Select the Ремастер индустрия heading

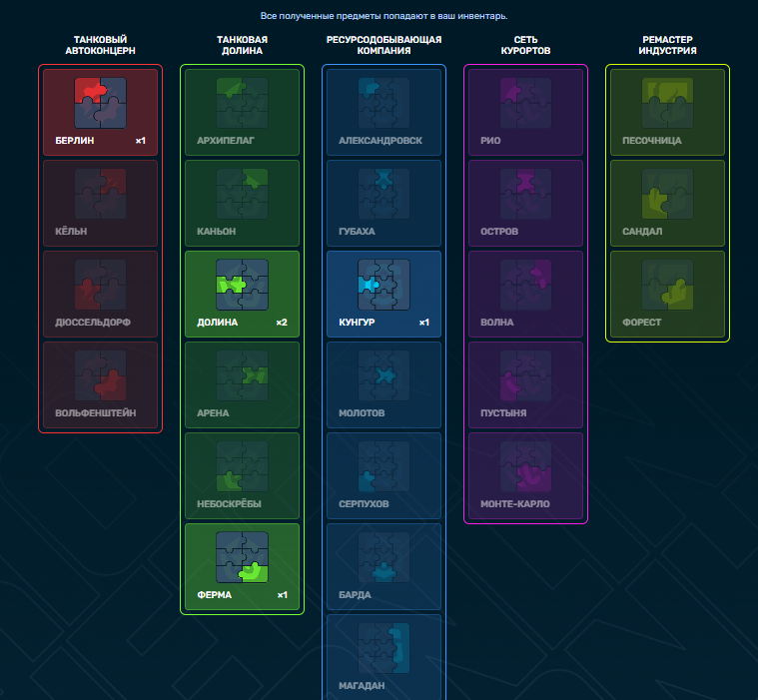667,45
